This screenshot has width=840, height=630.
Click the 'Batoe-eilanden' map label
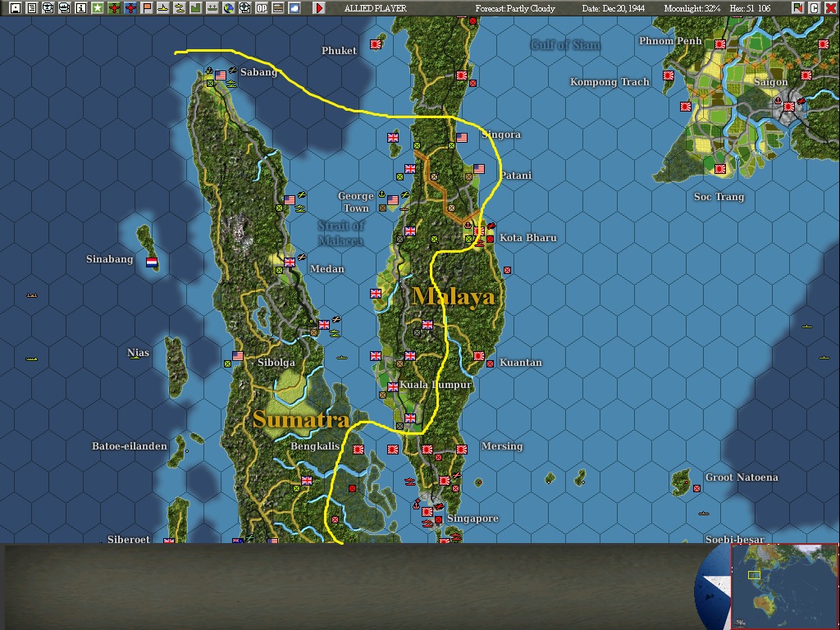[129, 446]
